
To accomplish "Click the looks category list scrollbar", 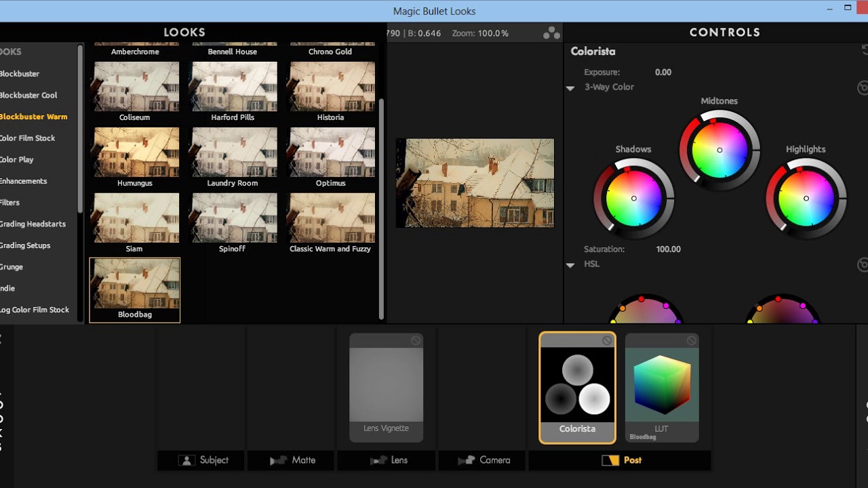I will (81, 127).
